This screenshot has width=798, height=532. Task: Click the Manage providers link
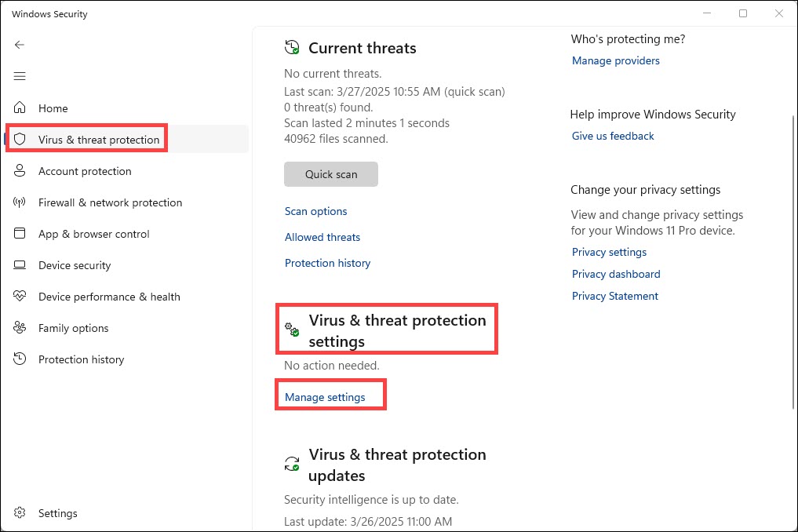coord(615,60)
